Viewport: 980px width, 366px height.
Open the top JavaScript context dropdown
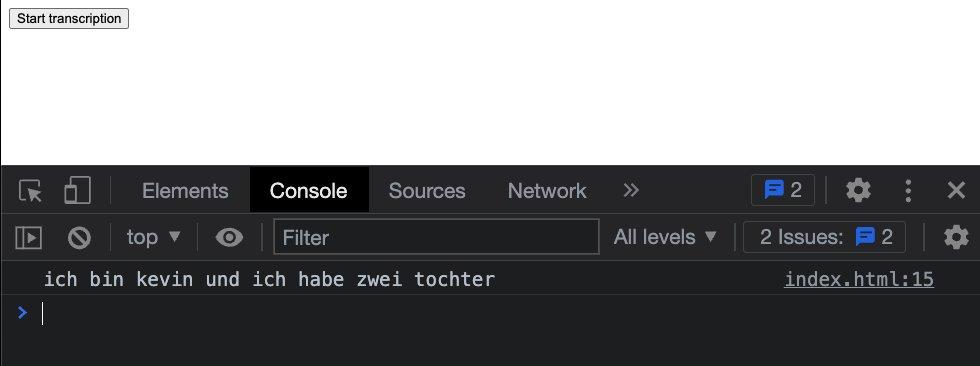(x=154, y=237)
